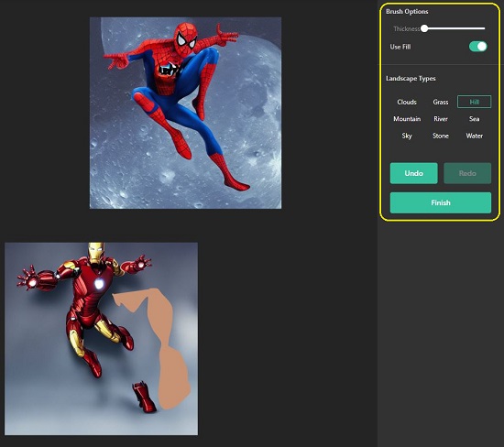Screen dimensions: 504x447
Task: Click the Spider-Man moon image
Action: pos(185,113)
